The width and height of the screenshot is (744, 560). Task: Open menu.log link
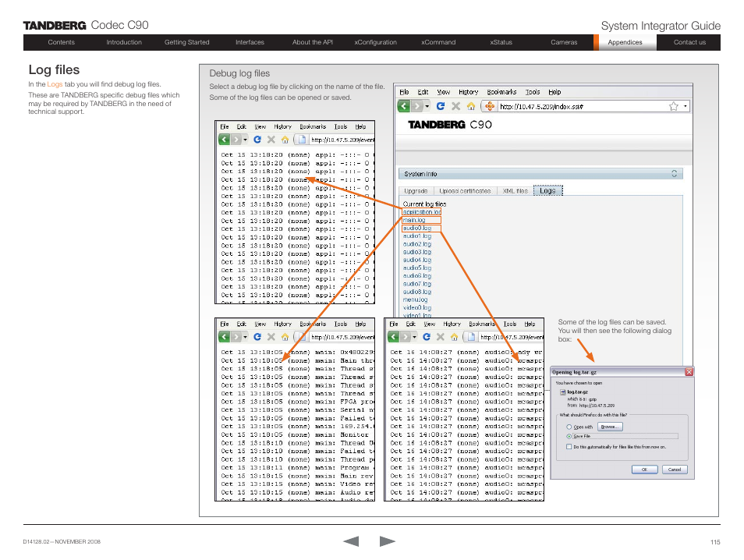coord(415,300)
